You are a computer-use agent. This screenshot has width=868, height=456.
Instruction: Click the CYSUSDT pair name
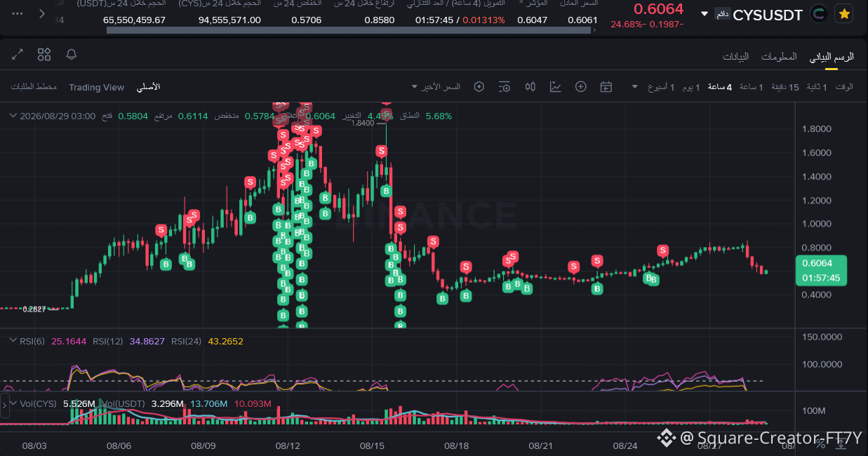[x=768, y=15]
